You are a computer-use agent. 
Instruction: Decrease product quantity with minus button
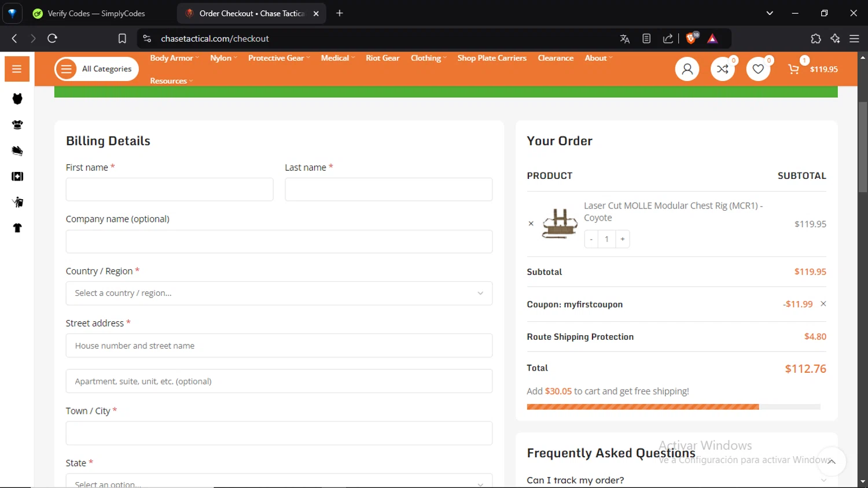click(591, 239)
